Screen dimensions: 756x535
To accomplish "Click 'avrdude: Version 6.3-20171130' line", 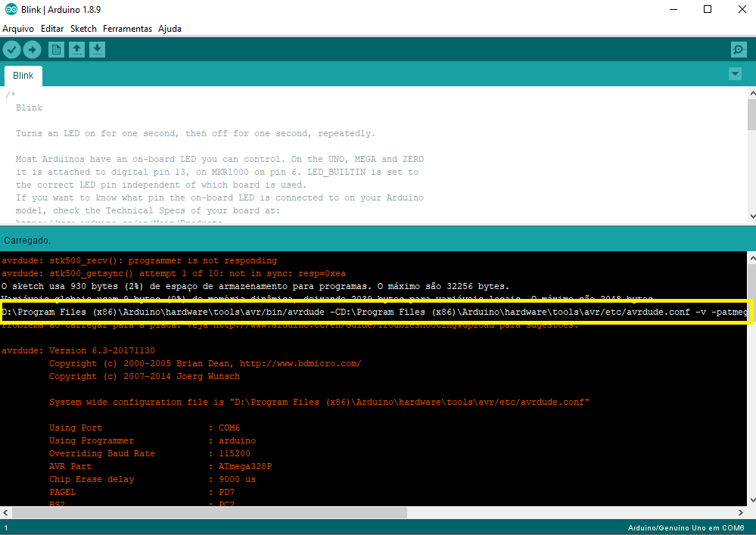I will click(x=78, y=351).
